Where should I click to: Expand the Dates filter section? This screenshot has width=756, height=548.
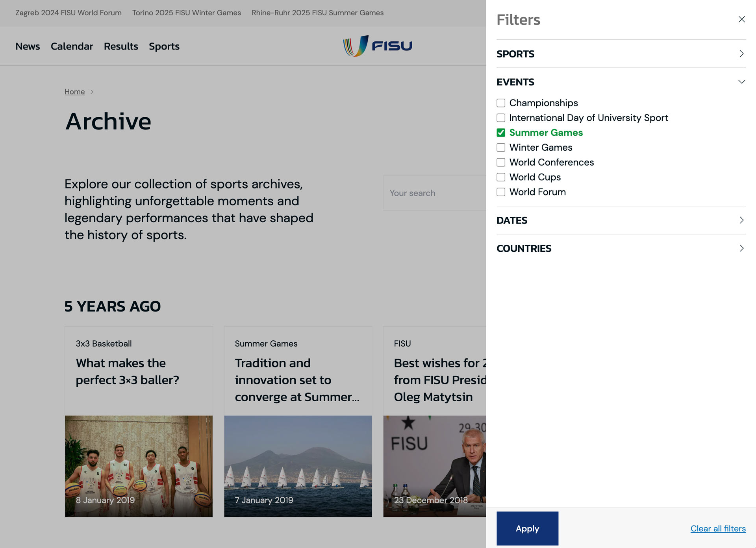[x=621, y=220]
